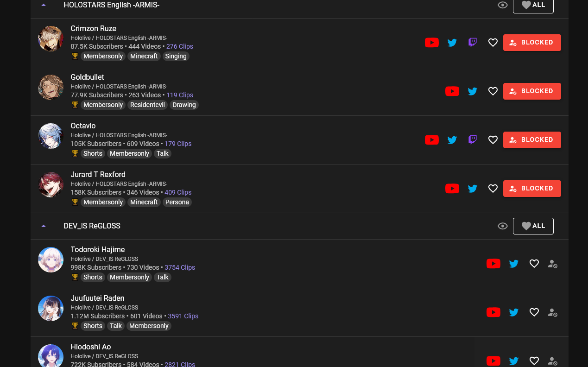
Task: Click the trophy icon under Octavio
Action: pyautogui.click(x=75, y=153)
